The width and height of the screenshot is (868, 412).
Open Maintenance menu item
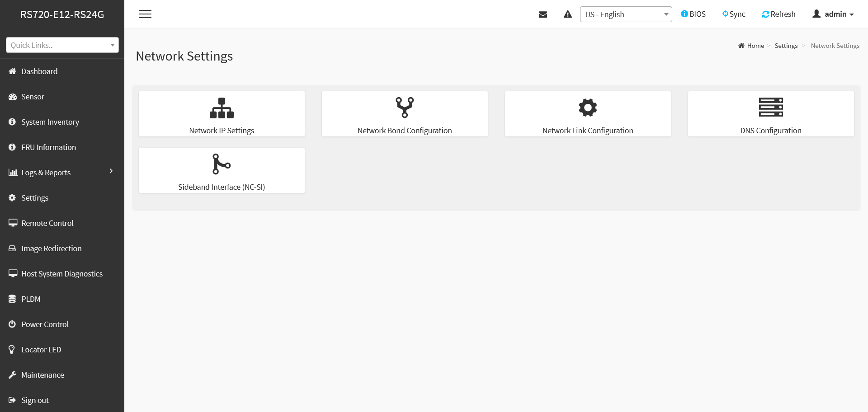pos(42,375)
